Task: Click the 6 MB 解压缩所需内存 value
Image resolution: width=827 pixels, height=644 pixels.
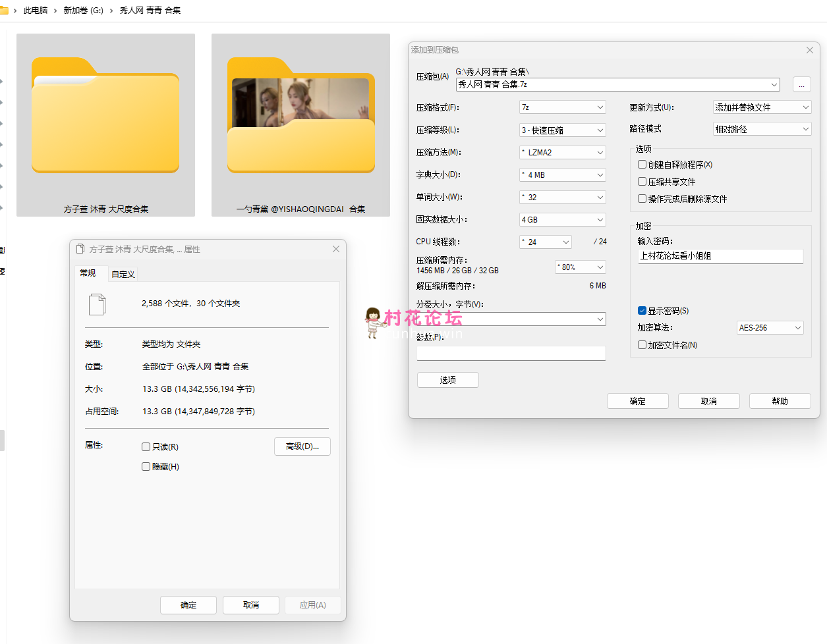Action: click(x=598, y=286)
